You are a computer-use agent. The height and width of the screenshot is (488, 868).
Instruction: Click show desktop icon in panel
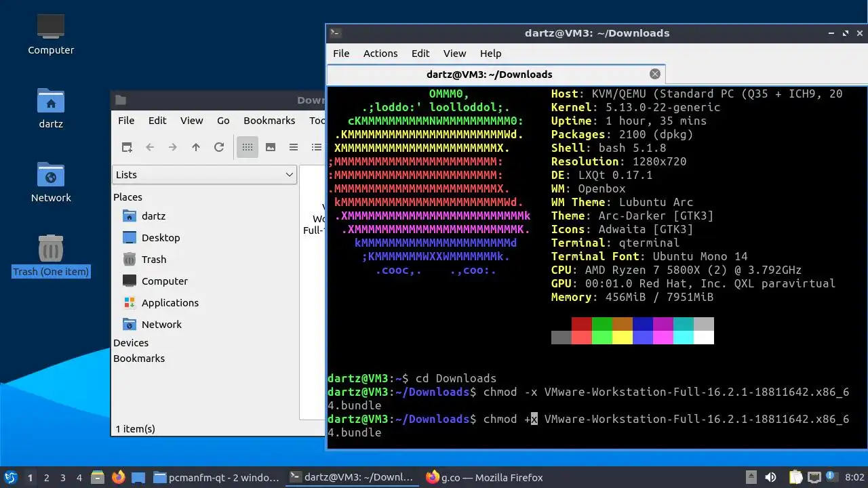coord(138,477)
